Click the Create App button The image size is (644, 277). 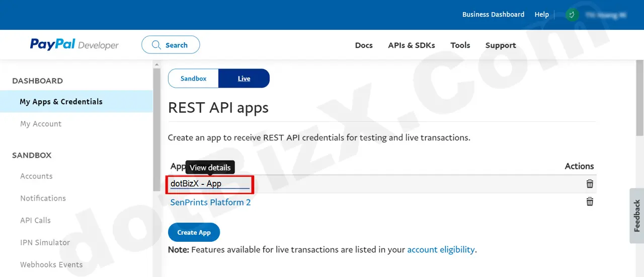pos(194,232)
